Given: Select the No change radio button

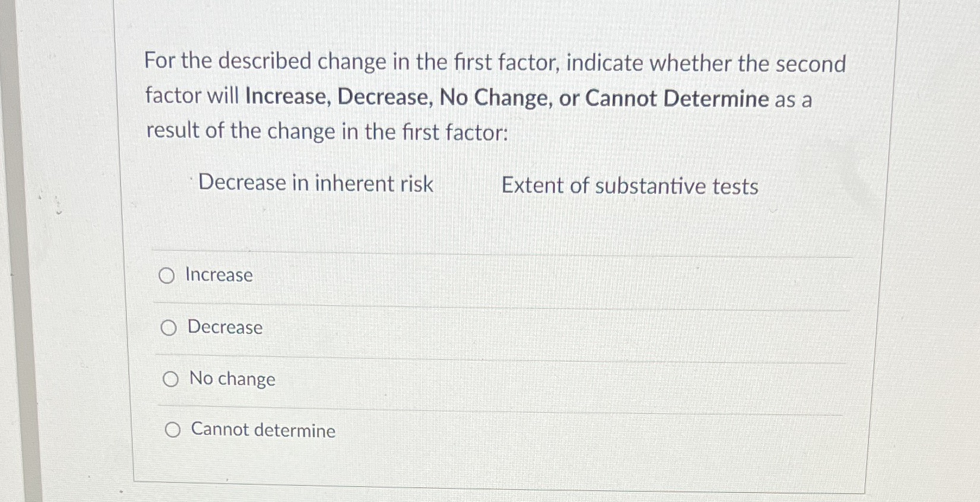Looking at the screenshot, I should [x=172, y=379].
